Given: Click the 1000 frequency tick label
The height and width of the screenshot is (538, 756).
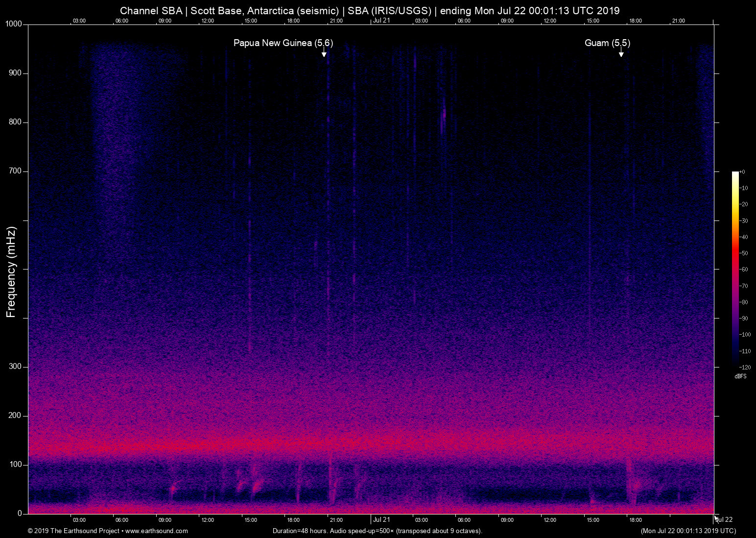Looking at the screenshot, I should click(x=15, y=23).
